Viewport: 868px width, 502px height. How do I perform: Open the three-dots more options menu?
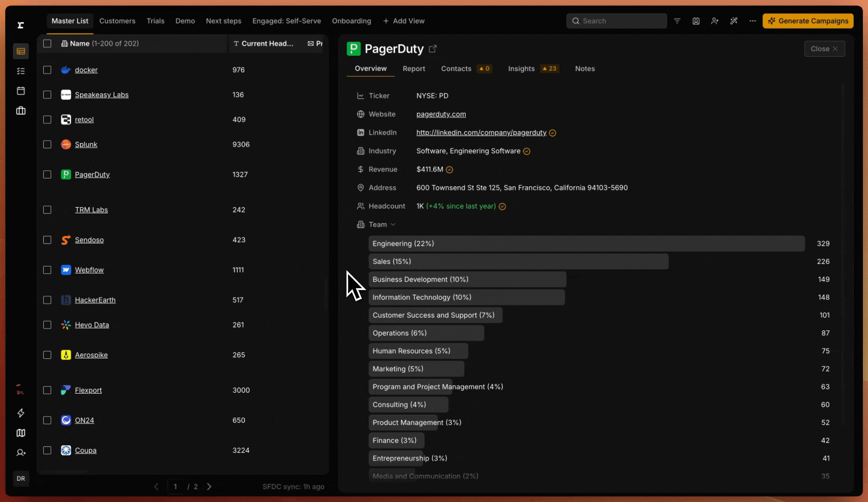click(752, 21)
